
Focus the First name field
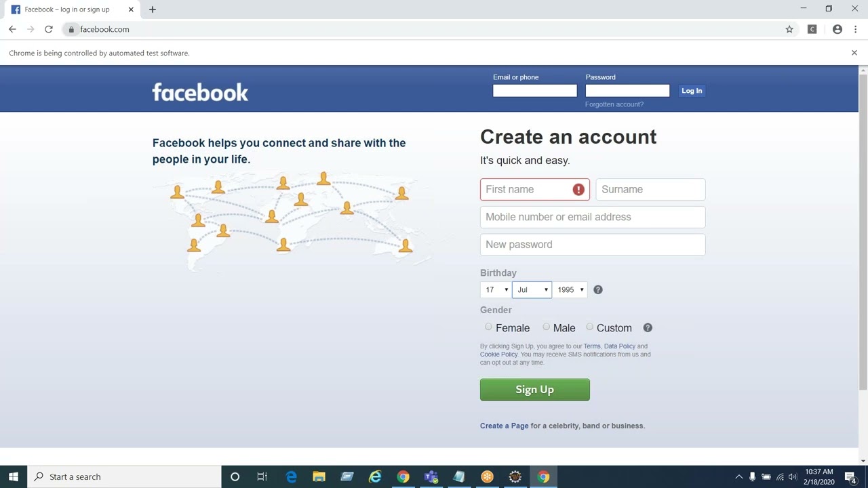coord(535,189)
